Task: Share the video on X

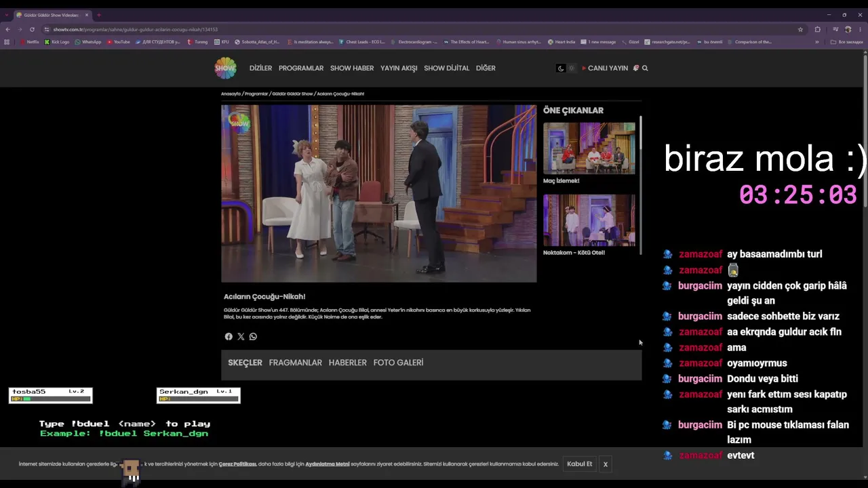Action: tap(241, 337)
